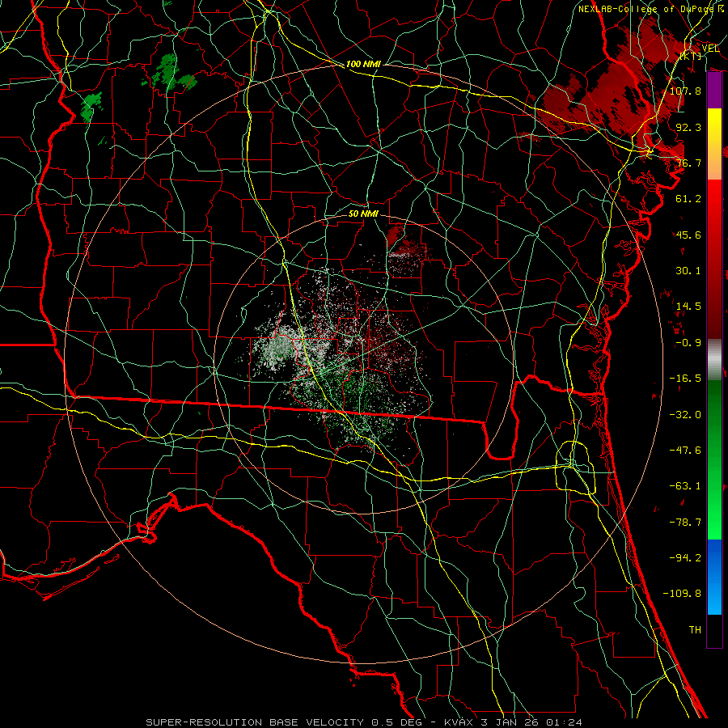
Task: Click the 50 NMI range ring label
Action: click(x=363, y=214)
